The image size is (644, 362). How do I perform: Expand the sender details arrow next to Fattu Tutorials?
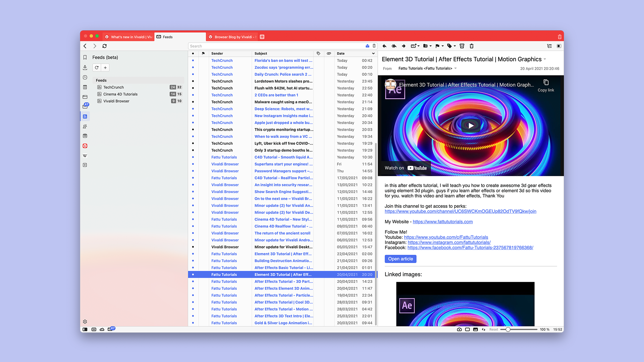(455, 68)
